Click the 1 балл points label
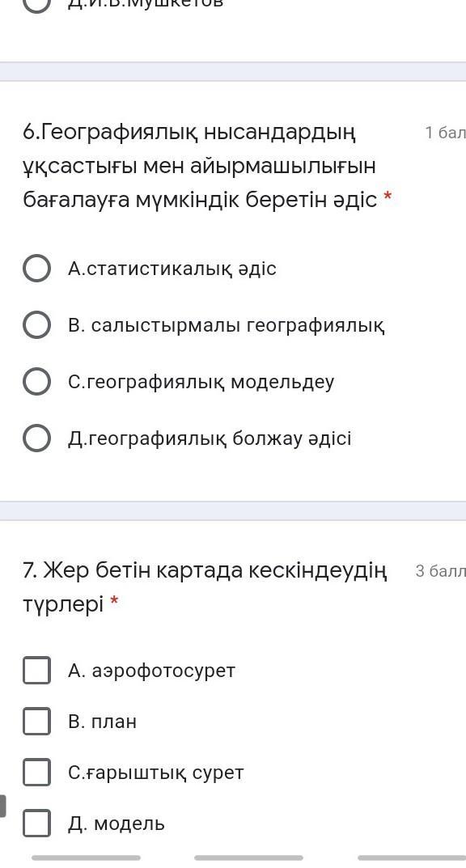 (x=445, y=133)
